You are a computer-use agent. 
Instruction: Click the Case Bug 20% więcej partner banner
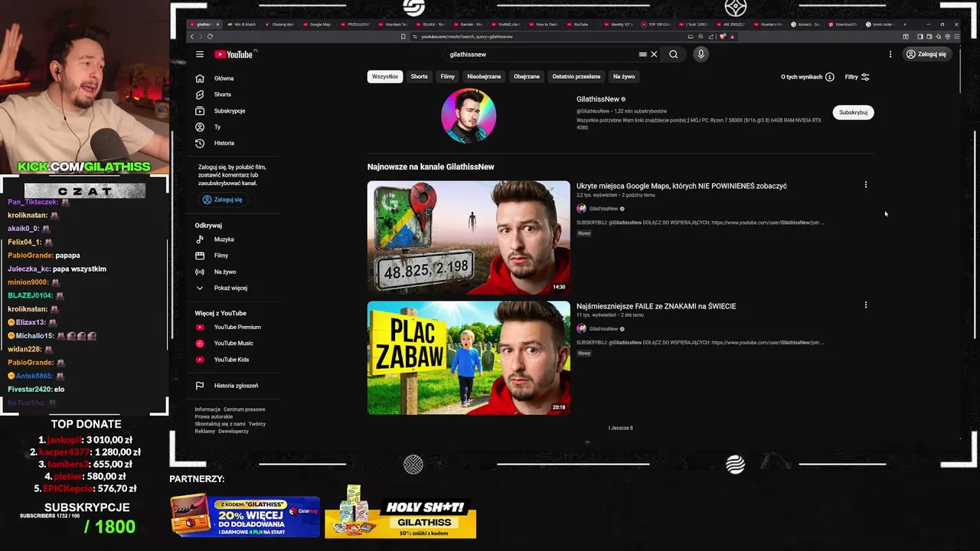tap(245, 516)
